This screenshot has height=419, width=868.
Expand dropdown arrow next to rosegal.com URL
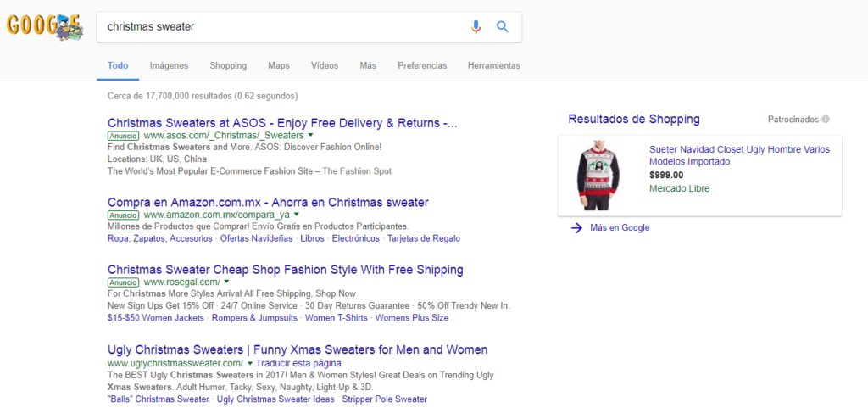pos(227,282)
